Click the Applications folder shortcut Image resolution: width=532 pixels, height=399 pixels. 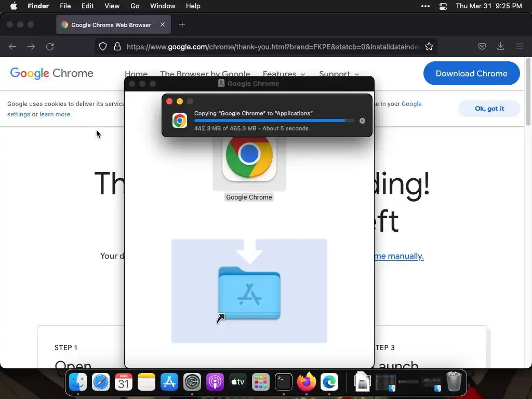[249, 294]
